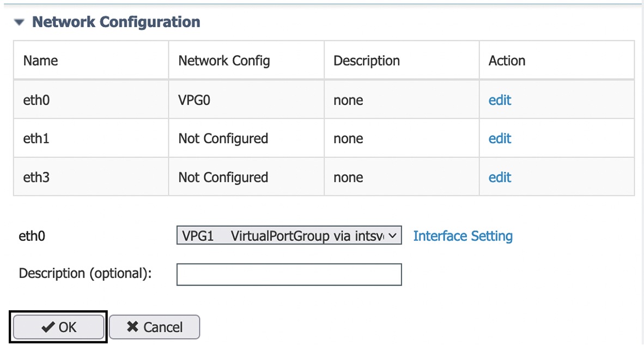Confirm changes with the OK button
The width and height of the screenshot is (644, 345).
[x=58, y=326]
